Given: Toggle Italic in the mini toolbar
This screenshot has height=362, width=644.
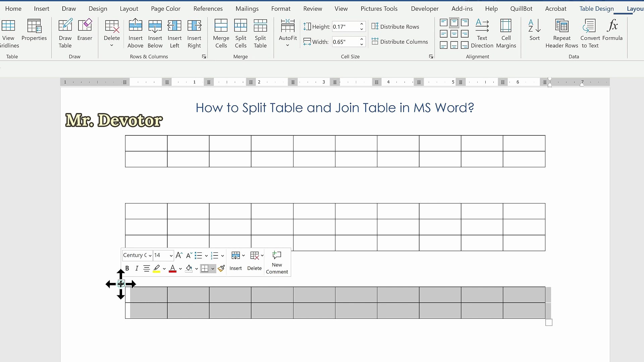Looking at the screenshot, I should [x=137, y=268].
